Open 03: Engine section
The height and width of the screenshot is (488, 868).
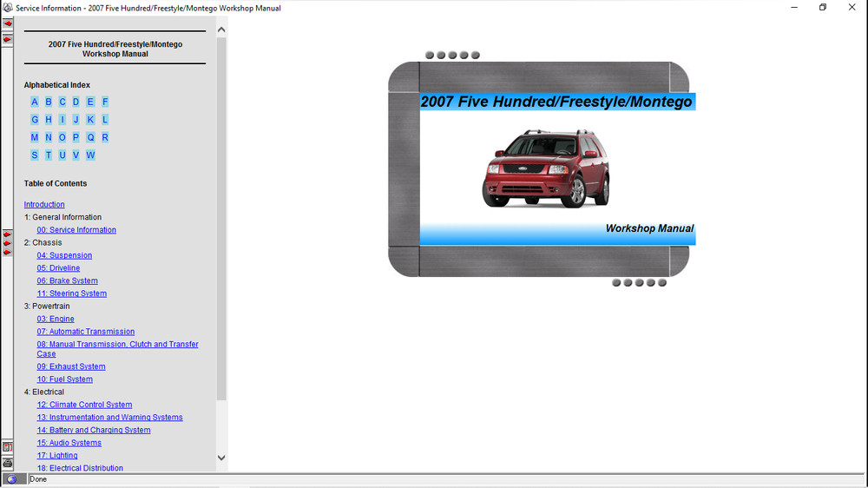click(x=56, y=319)
